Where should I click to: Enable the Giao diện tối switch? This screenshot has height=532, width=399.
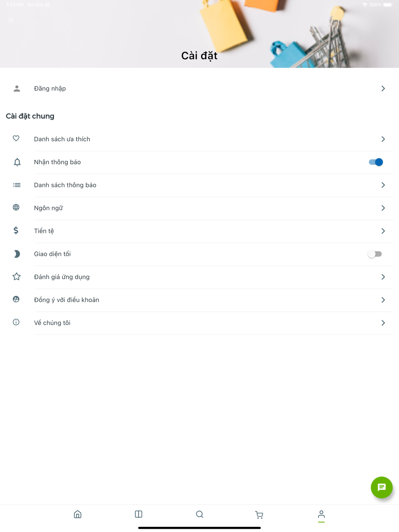375,254
